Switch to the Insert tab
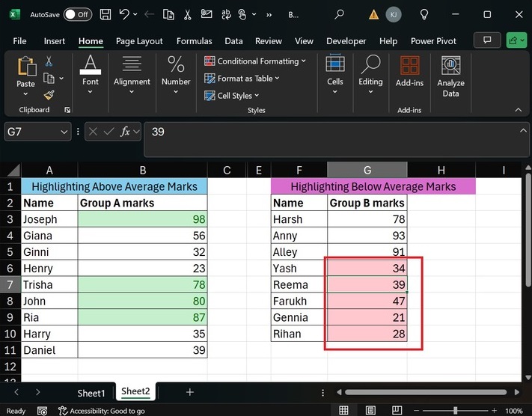 pyautogui.click(x=55, y=41)
